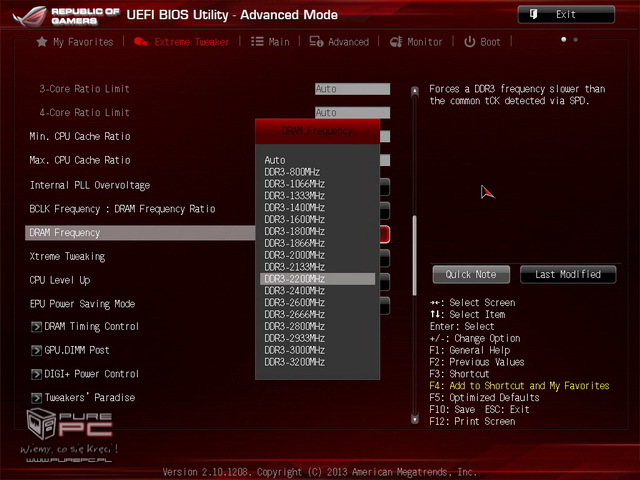
Task: Select DDR3-1600MHz from the frequency list
Action: point(295,219)
